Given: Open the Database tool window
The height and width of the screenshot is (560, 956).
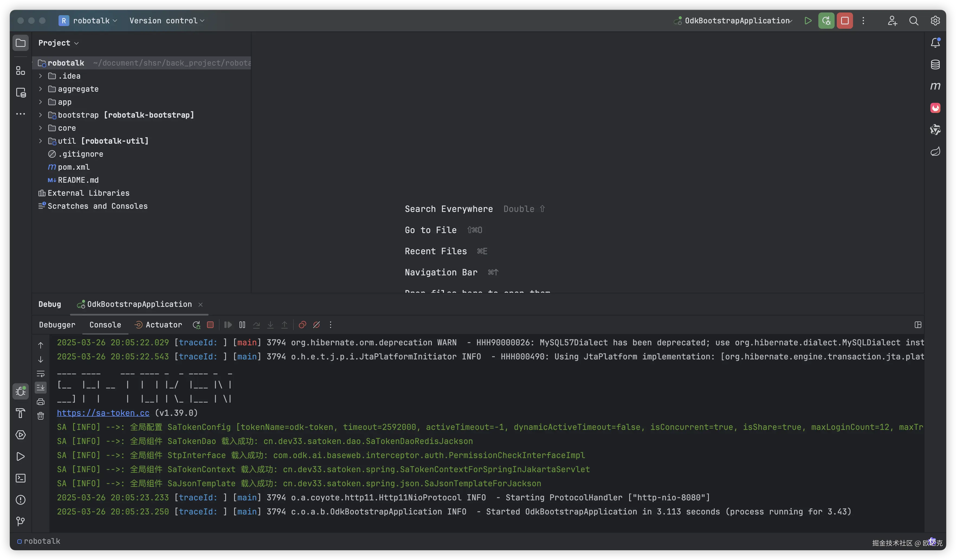Looking at the screenshot, I should (935, 65).
